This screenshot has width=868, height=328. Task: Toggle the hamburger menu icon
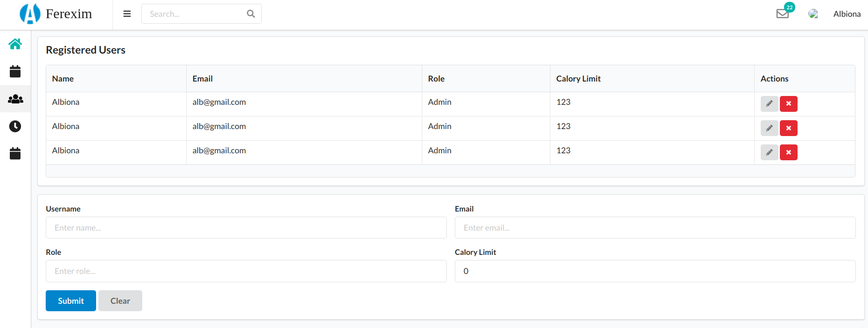(127, 14)
